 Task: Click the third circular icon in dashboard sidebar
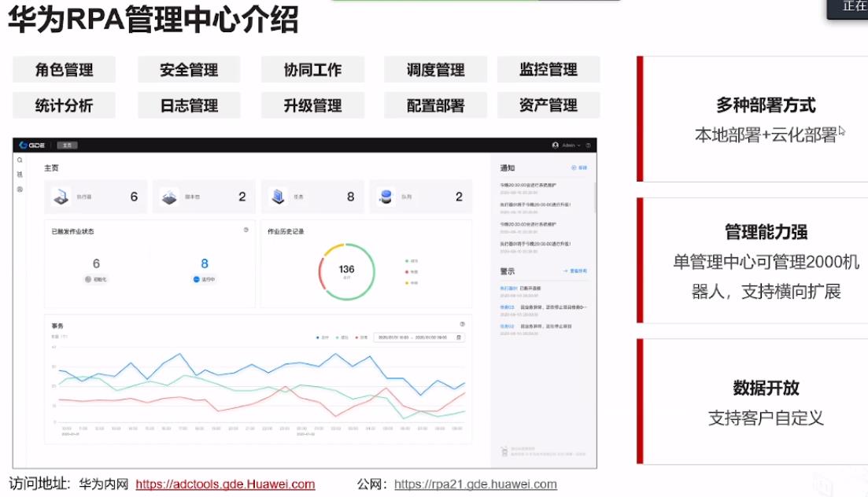tap(20, 190)
